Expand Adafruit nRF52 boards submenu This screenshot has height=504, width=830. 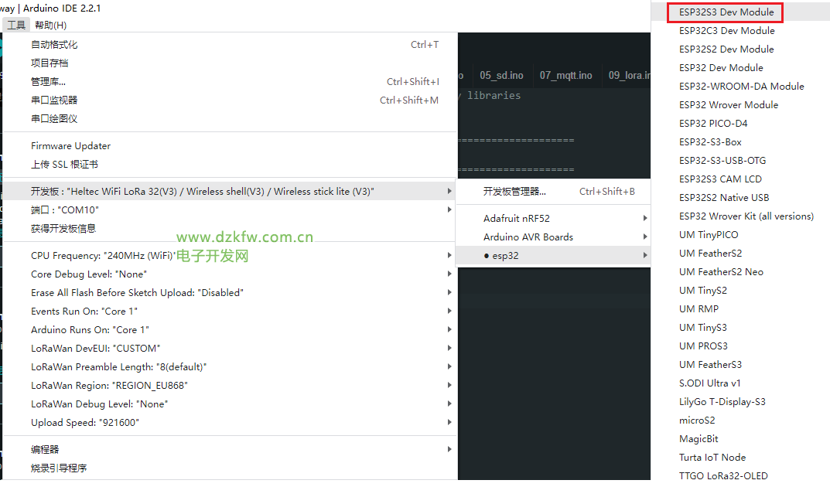coord(517,219)
